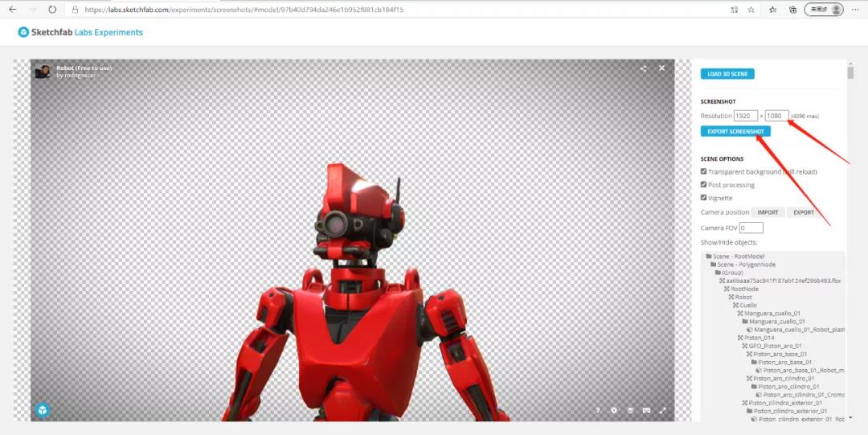868x435 pixels.
Task: Click the resolution height field 1080
Action: click(776, 116)
